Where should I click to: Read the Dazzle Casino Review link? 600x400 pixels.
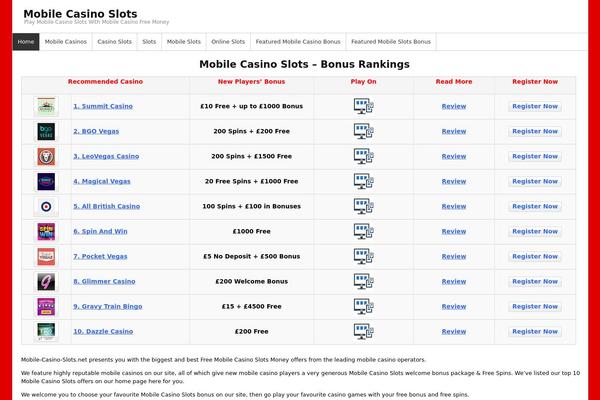tap(454, 331)
